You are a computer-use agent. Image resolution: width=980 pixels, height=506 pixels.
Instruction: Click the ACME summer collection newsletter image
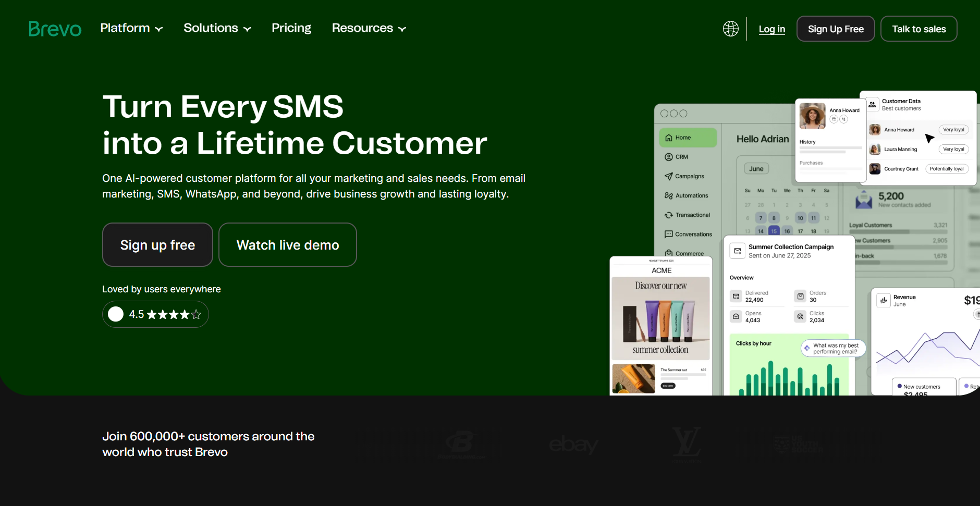click(x=660, y=318)
